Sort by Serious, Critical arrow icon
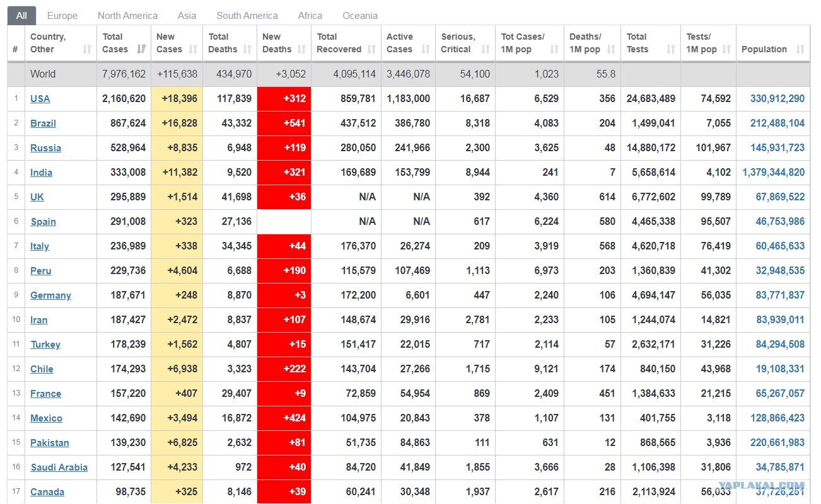The width and height of the screenshot is (821, 504). pos(486,49)
